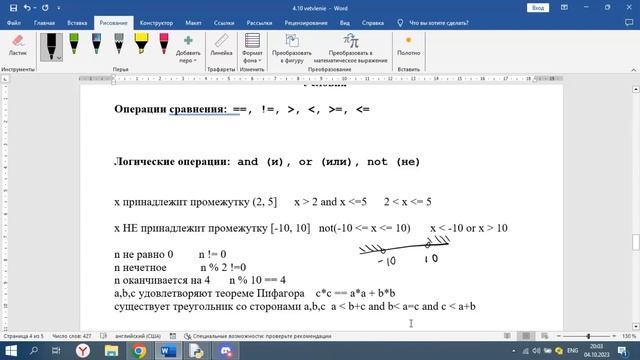This screenshot has height=360, width=640.
Task: Save the document with the Save icon
Action: 13,8
